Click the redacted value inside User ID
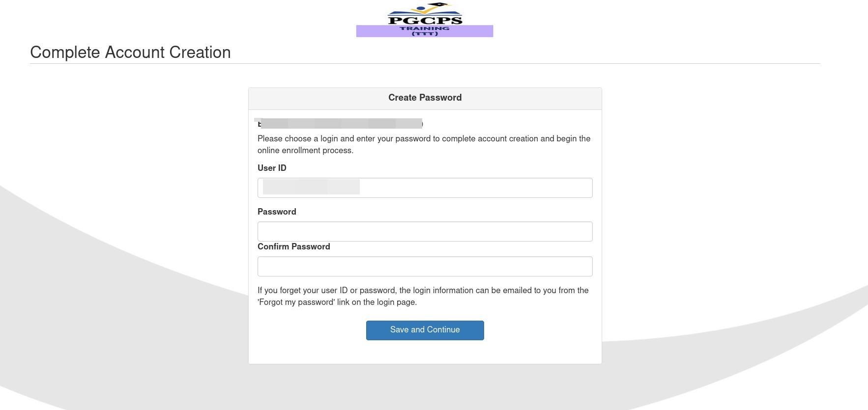Viewport: 868px width, 410px height. tap(311, 187)
